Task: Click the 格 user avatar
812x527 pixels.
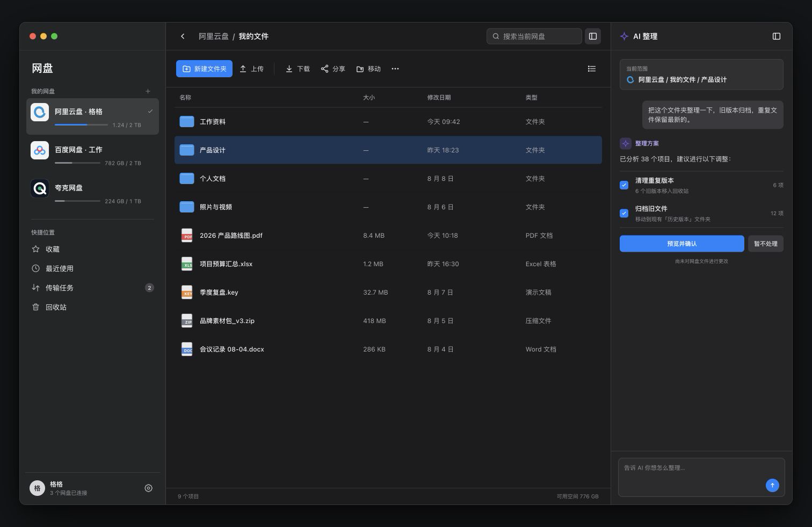Action: coord(37,488)
